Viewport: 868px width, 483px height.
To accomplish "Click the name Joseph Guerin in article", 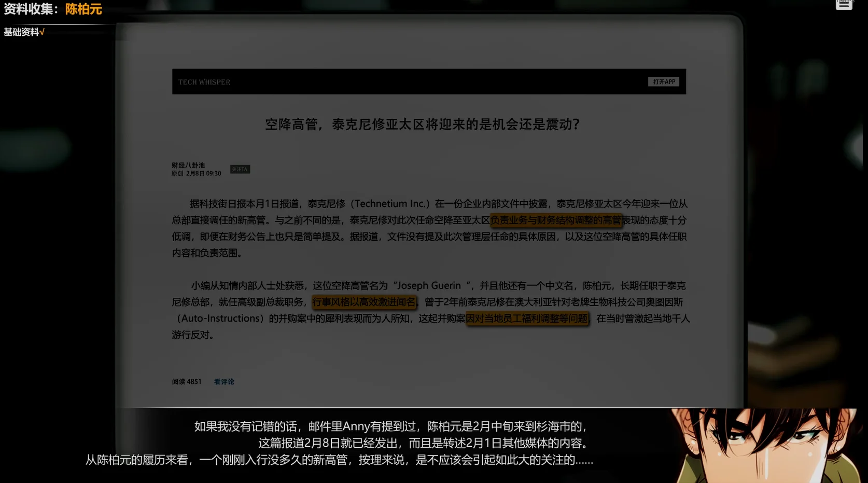I will click(429, 286).
